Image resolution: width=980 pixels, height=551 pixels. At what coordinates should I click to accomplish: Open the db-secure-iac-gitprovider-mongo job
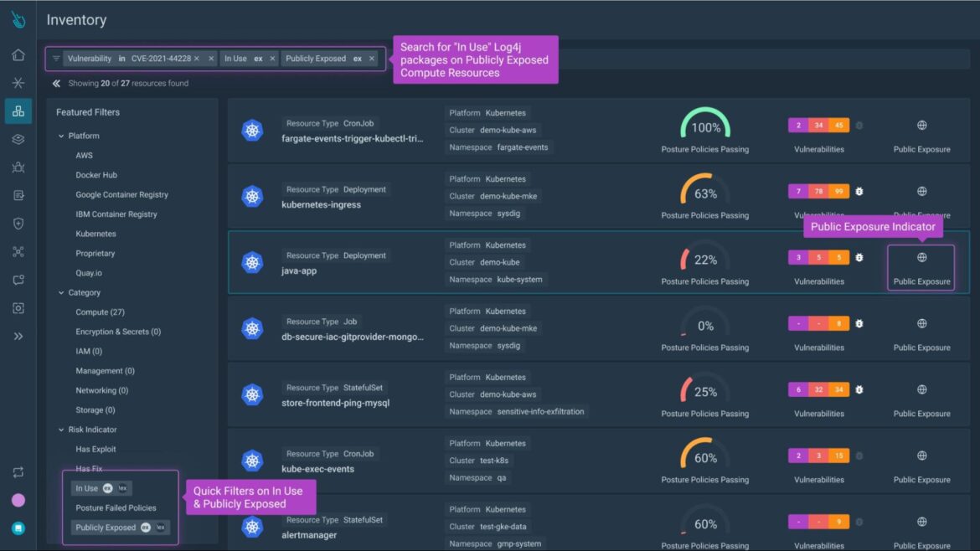[352, 337]
